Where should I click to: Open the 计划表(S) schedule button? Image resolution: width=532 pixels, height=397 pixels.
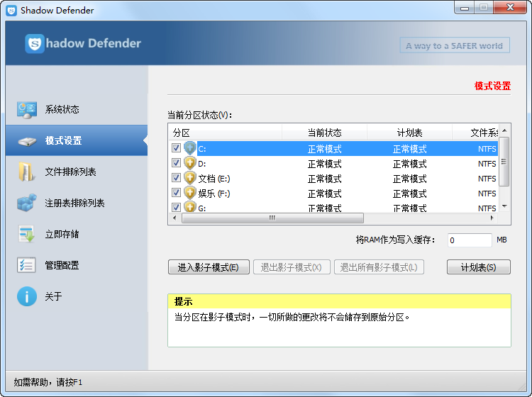point(478,267)
